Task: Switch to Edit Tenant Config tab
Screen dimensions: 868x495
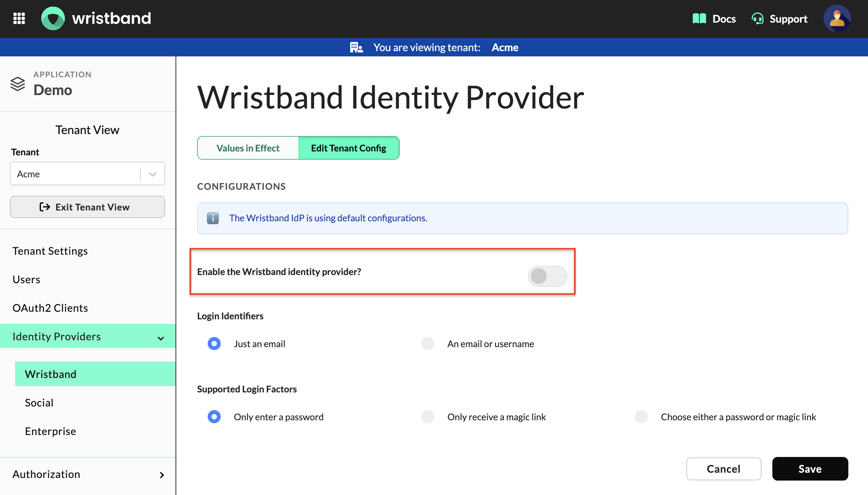Action: [x=349, y=148]
